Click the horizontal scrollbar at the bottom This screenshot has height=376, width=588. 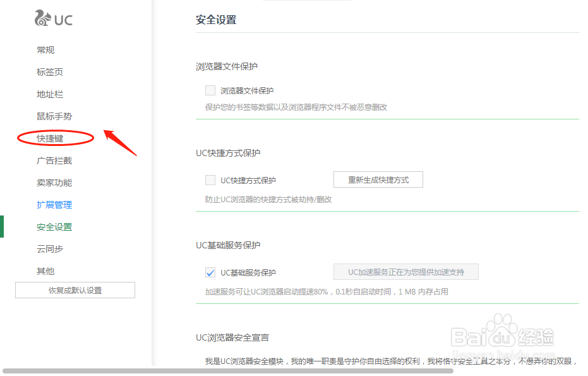[228, 371]
